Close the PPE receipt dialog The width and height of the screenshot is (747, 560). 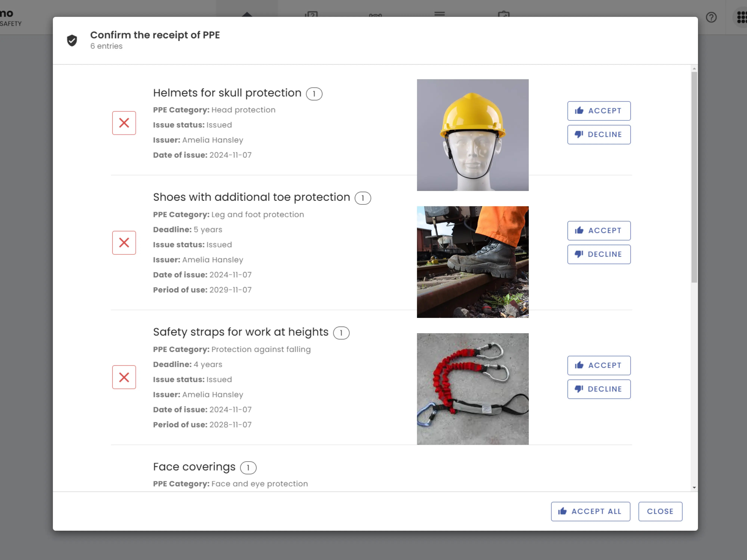coord(660,511)
